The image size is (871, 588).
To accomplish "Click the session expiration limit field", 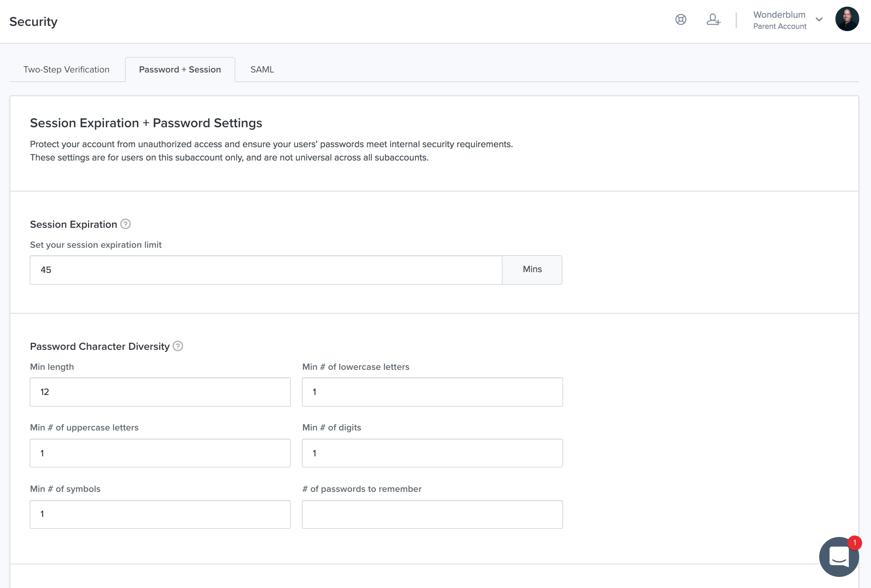I will [265, 270].
